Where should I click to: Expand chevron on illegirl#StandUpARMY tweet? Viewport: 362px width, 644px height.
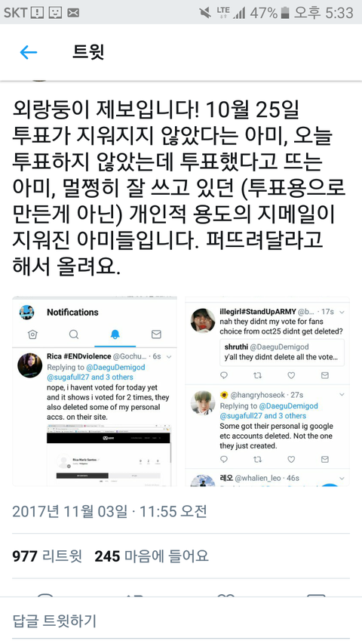tap(342, 312)
